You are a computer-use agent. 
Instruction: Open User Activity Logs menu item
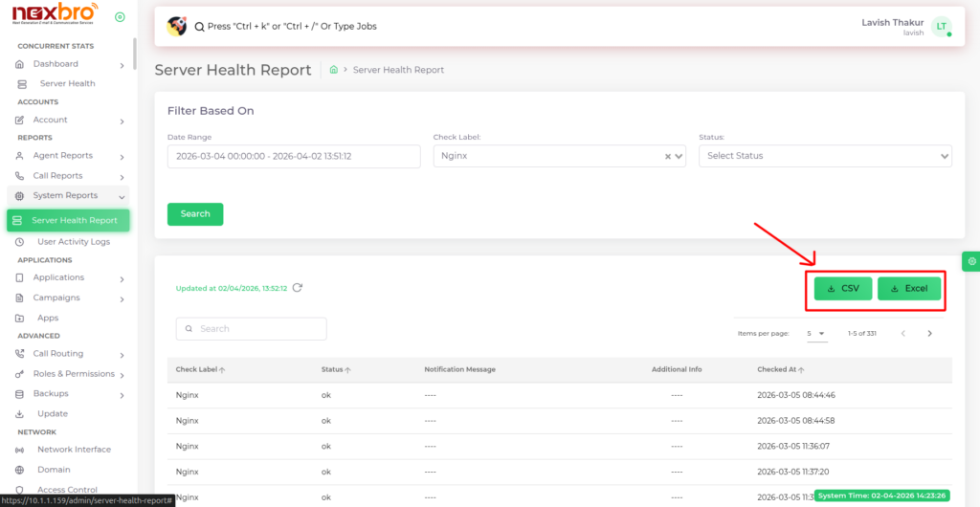pyautogui.click(x=73, y=242)
